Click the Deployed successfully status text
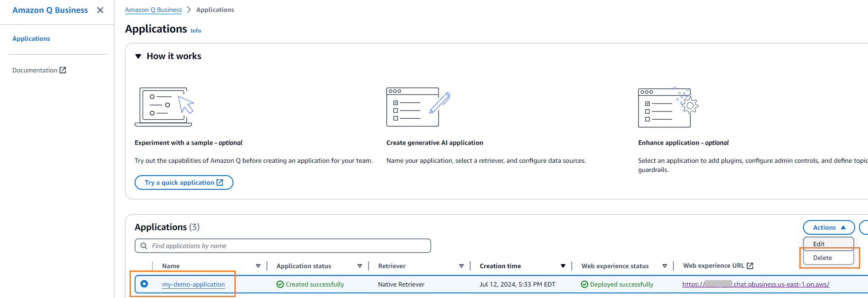Viewport: 868px width, 298px height. click(x=622, y=284)
